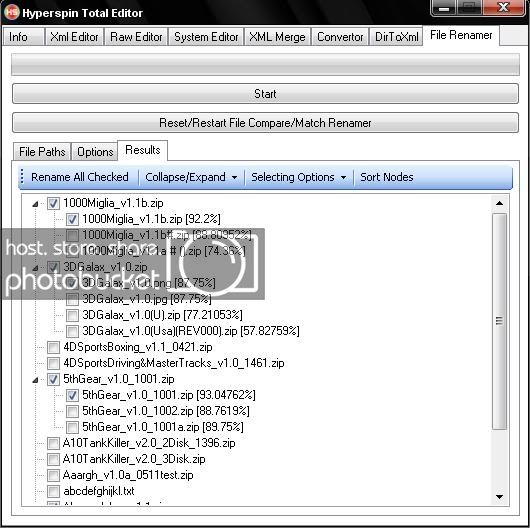Select the File Renamer tab
Viewport: 530px width, 528px height.
(461, 35)
